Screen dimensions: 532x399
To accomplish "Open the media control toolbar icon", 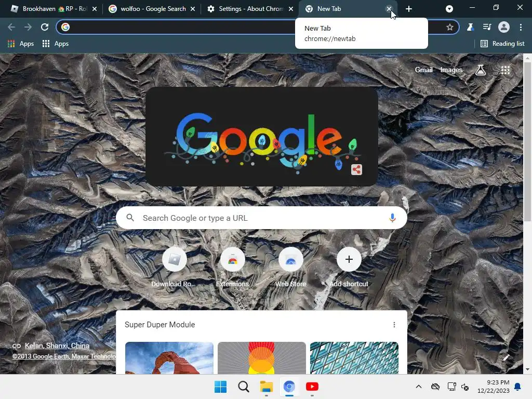I will (487, 27).
